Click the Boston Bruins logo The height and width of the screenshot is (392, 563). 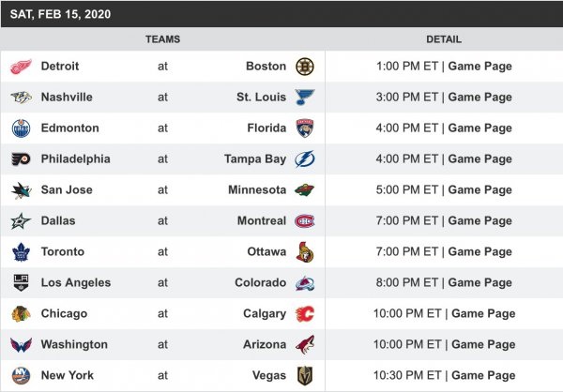[305, 67]
